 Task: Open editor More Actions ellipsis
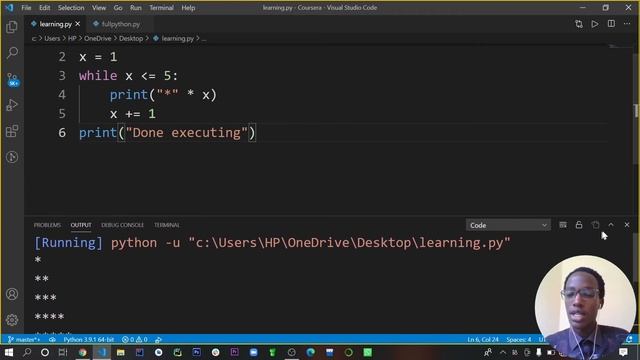point(627,24)
